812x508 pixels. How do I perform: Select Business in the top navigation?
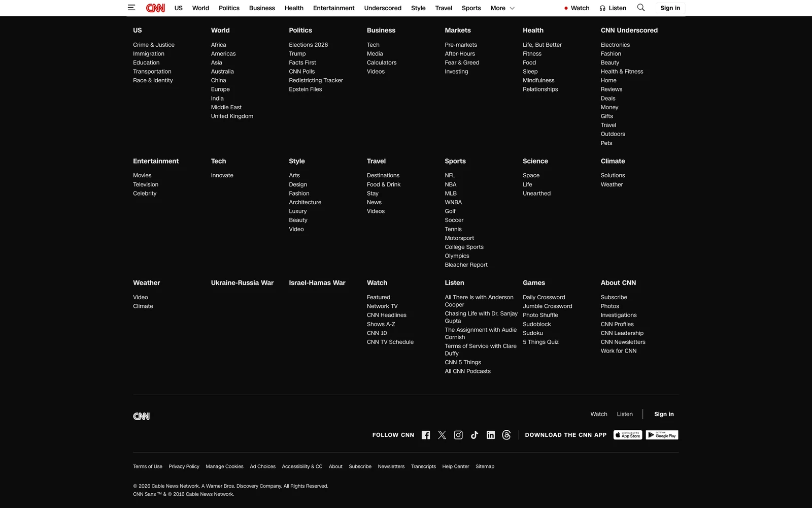pyautogui.click(x=262, y=8)
